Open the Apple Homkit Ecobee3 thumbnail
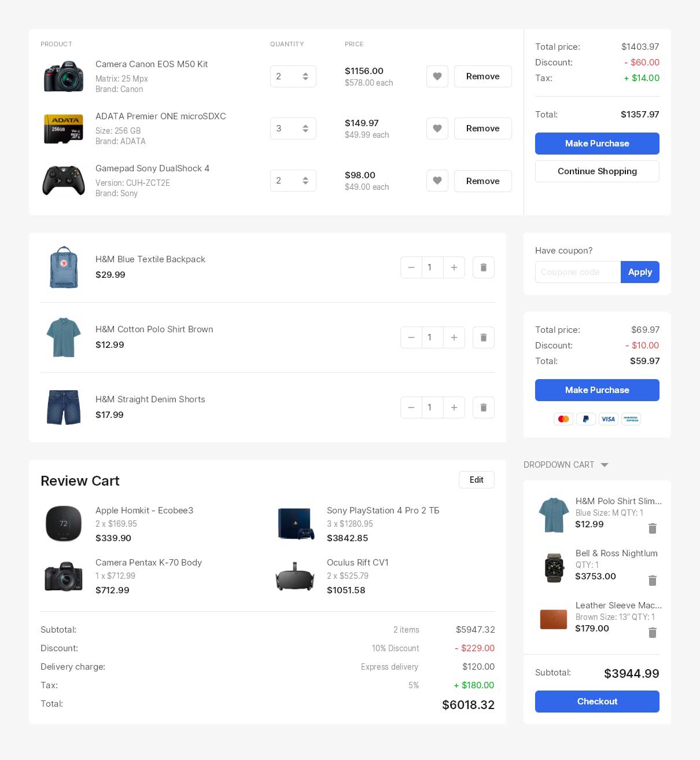The width and height of the screenshot is (700, 760). [64, 523]
